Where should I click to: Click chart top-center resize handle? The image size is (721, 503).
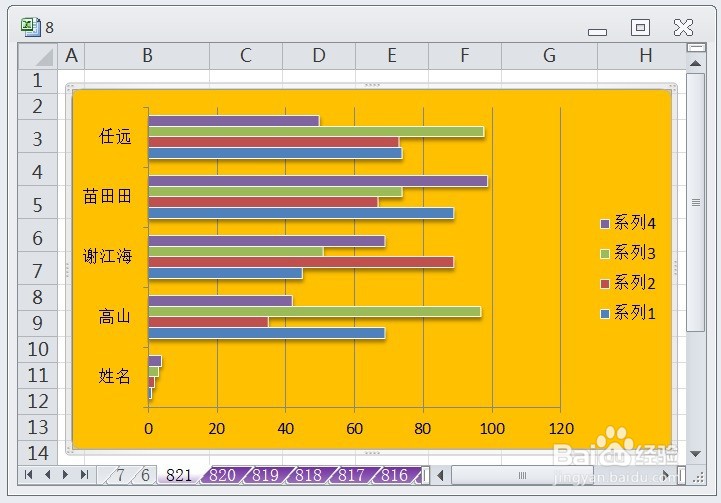click(372, 85)
